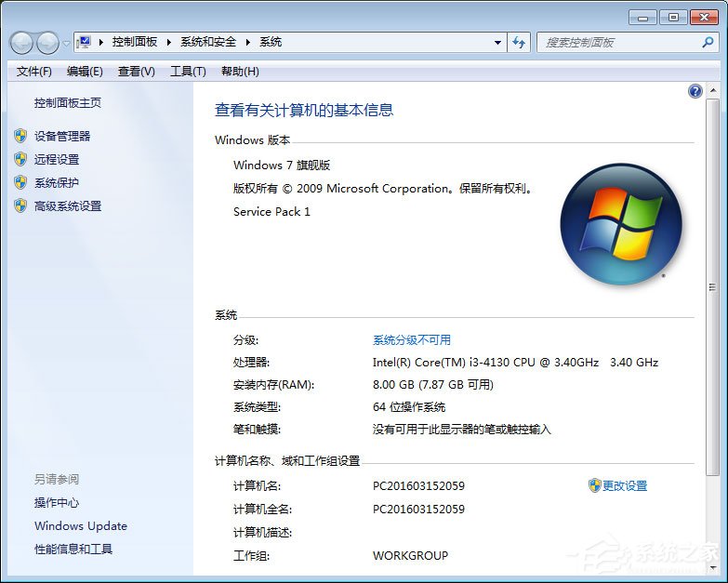This screenshot has width=728, height=583.
Task: Click 更改设置 link
Action: pos(625,486)
